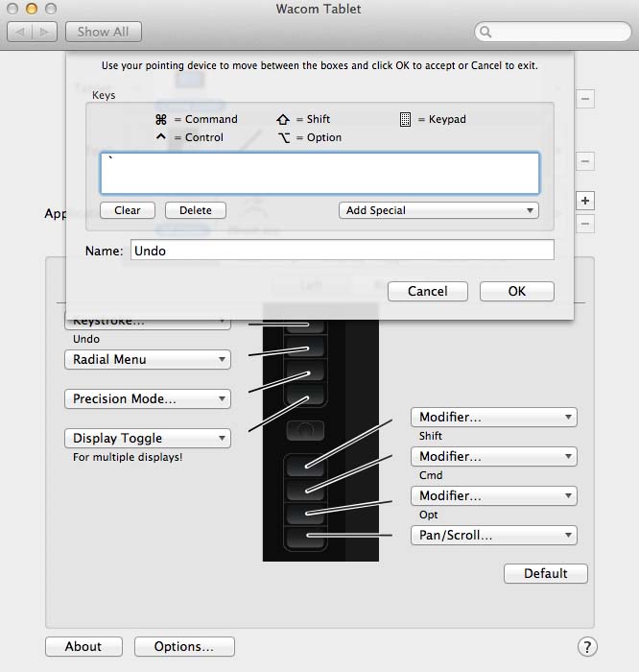Click Show All button
639x672 pixels.
pos(104,32)
